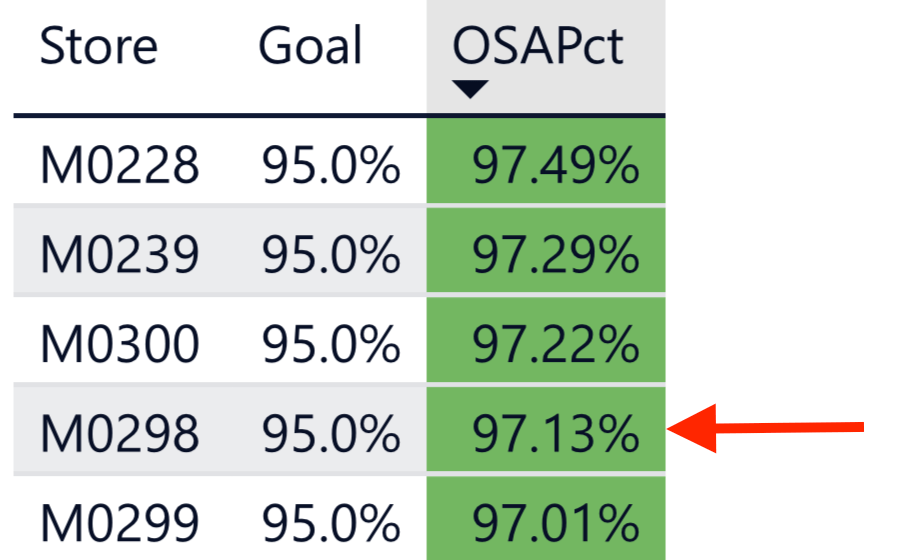Image resolution: width=900 pixels, height=560 pixels.
Task: Sort by the Goal column header
Action: coord(310,47)
